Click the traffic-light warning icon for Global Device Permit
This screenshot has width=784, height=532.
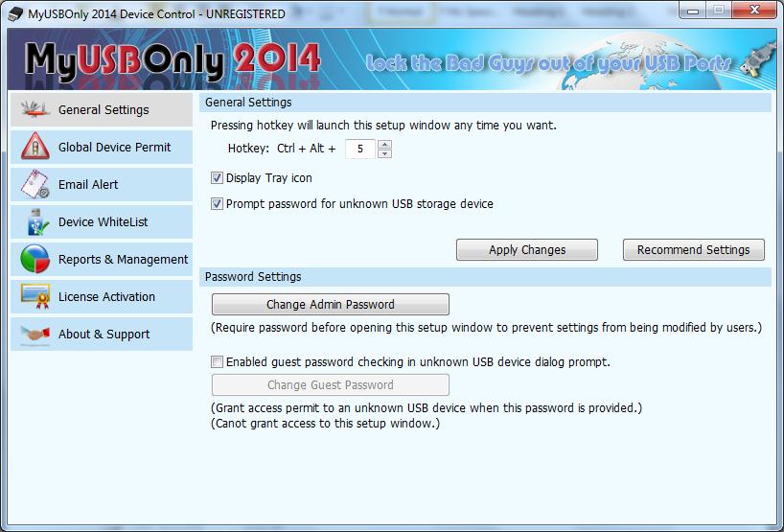click(x=35, y=147)
